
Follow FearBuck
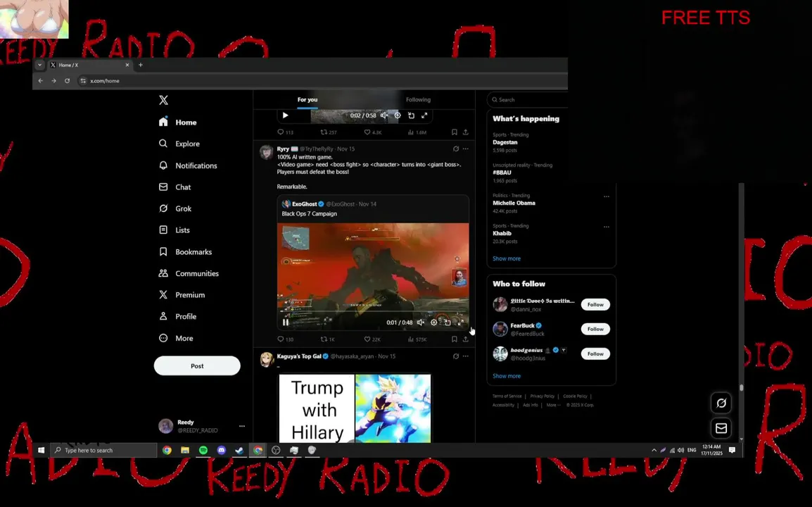tap(595, 329)
